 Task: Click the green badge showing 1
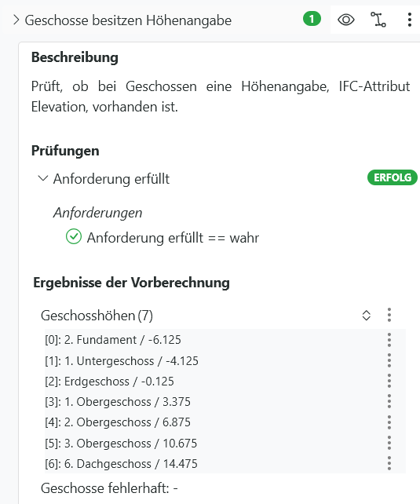click(312, 20)
